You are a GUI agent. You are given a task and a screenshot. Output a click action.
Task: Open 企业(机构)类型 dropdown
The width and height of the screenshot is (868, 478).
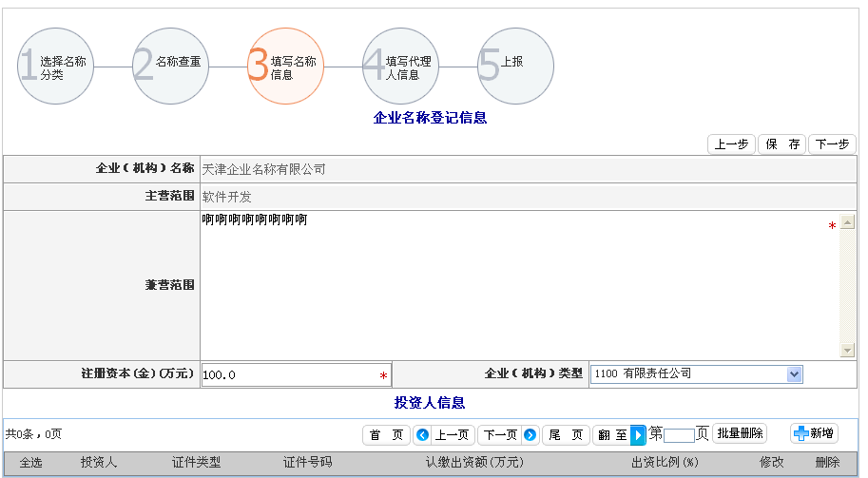pyautogui.click(x=795, y=374)
